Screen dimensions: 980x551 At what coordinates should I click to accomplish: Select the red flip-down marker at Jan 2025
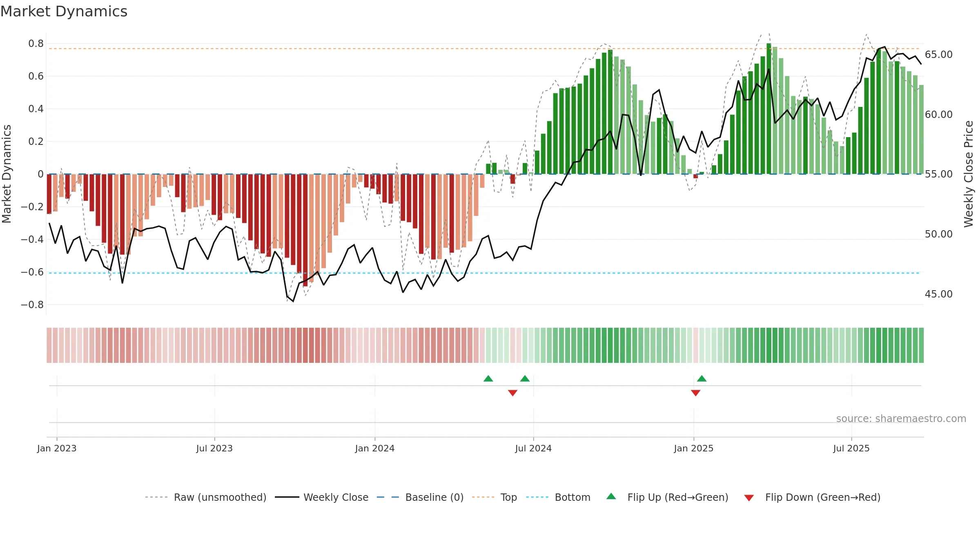[696, 393]
